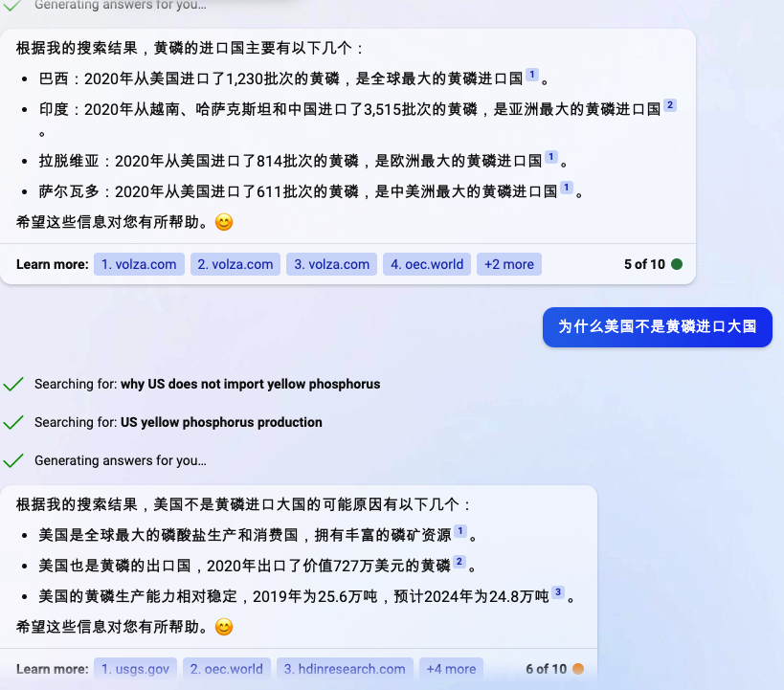Click the checkmark beside "Generating answers for you"
The height and width of the screenshot is (690, 784).
pyautogui.click(x=13, y=460)
